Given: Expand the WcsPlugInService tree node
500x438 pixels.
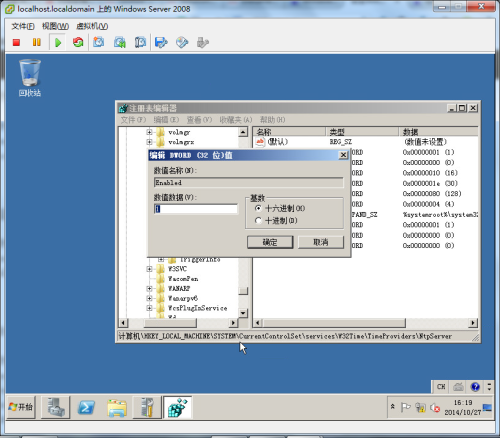Looking at the screenshot, I should click(149, 308).
